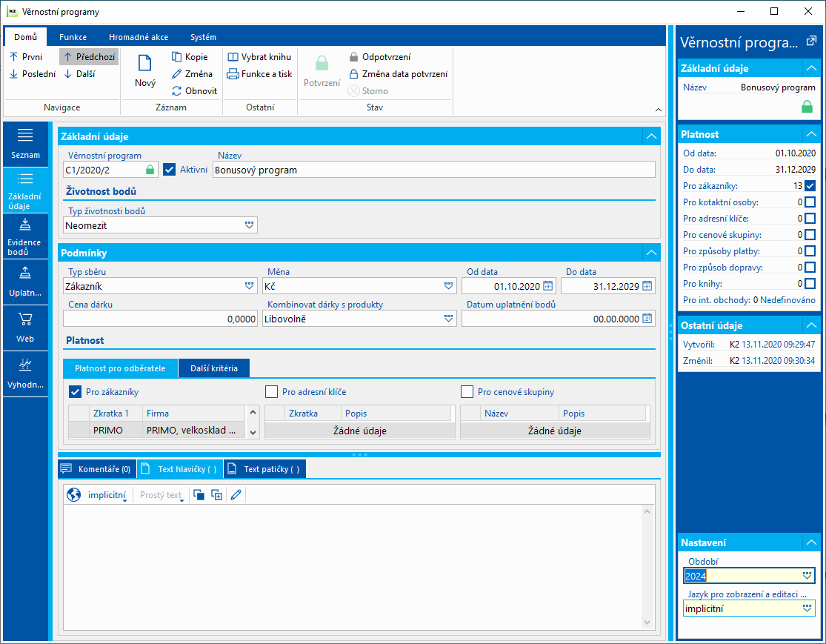Select the Další kritéria tab
Image resolution: width=826 pixels, height=644 pixels.
[213, 368]
